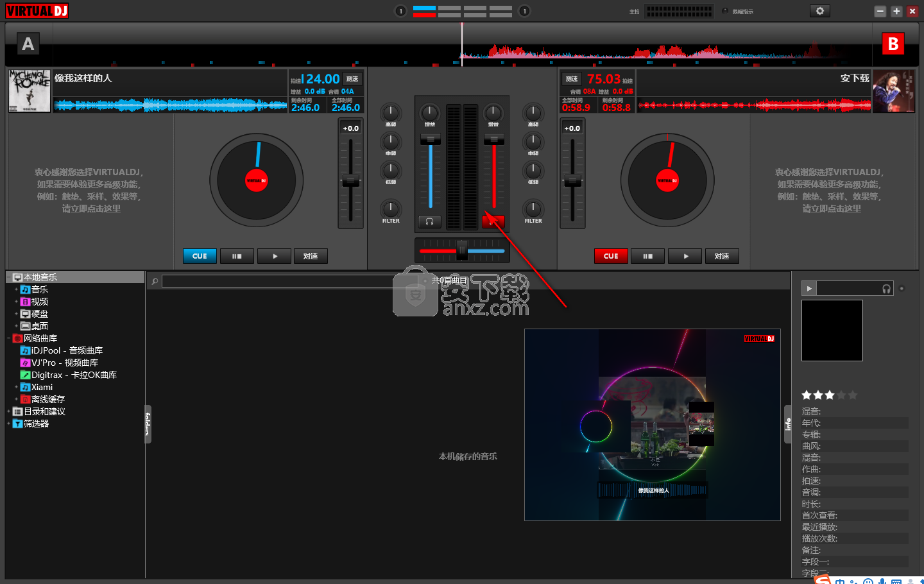Click deck A upgrade prompt text (请立即点击这里)
The height and width of the screenshot is (584, 924).
(x=91, y=209)
